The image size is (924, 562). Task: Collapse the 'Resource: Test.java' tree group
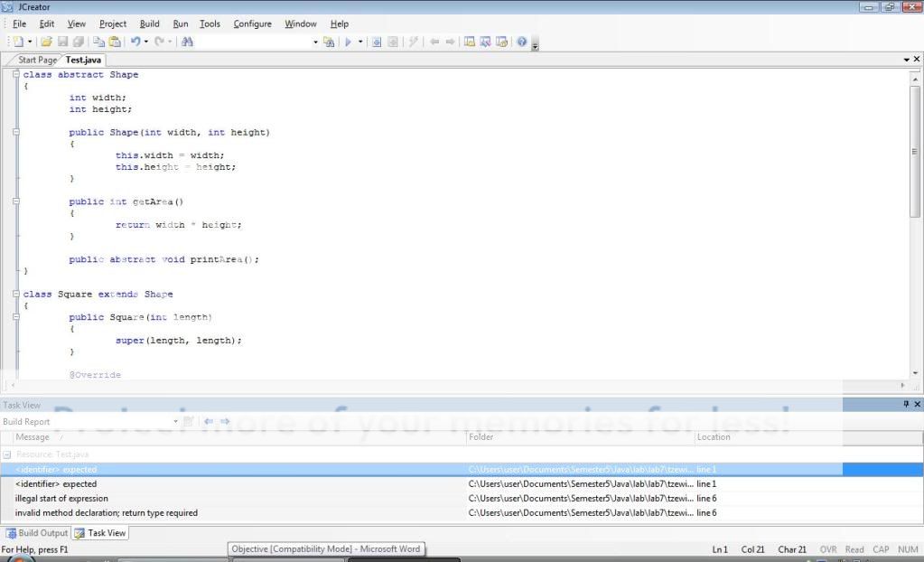tap(7, 454)
